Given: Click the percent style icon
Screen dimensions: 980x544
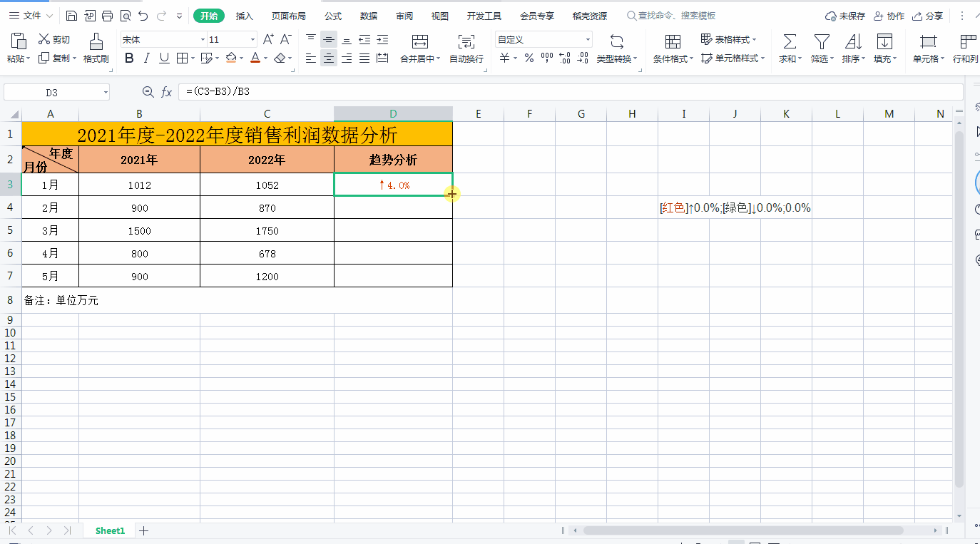Looking at the screenshot, I should pos(529,58).
